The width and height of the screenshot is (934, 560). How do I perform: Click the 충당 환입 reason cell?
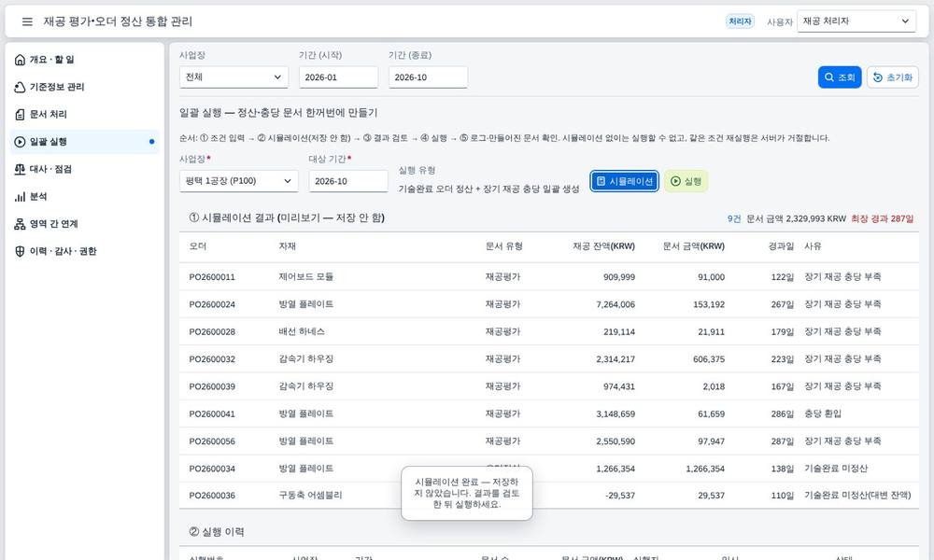pyautogui.click(x=823, y=413)
